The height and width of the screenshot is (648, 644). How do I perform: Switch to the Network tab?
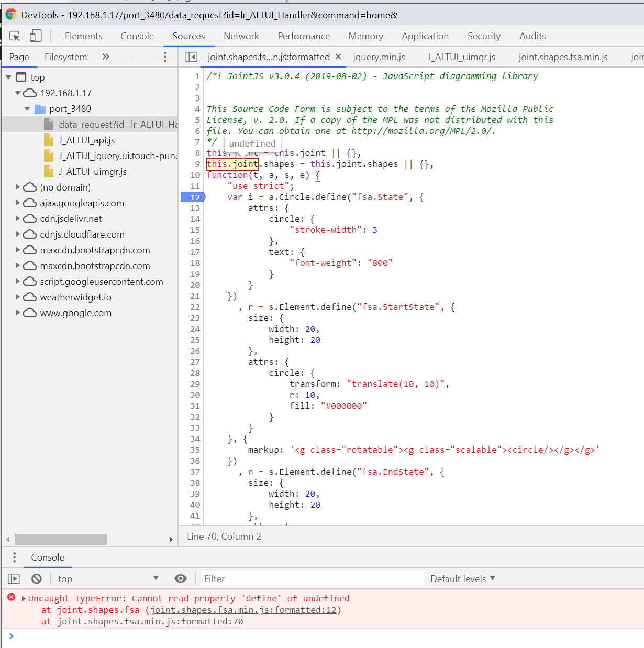pos(241,36)
